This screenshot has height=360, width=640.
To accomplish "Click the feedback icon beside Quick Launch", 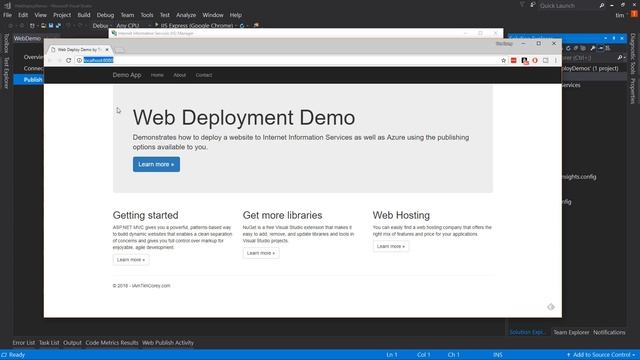I will 533,5.
